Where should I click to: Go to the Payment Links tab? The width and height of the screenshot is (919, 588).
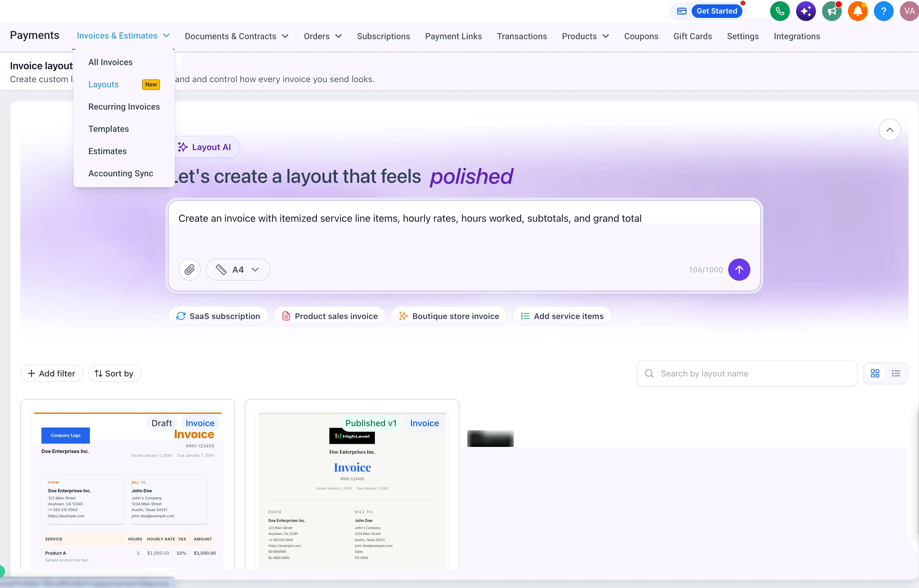pyautogui.click(x=454, y=36)
